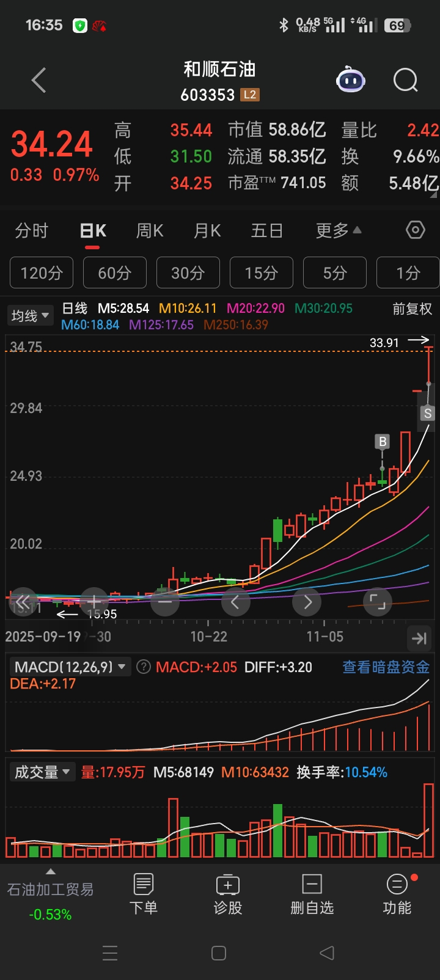440x980 pixels.
Task: Tap current price 34.24
Action: [52, 145]
